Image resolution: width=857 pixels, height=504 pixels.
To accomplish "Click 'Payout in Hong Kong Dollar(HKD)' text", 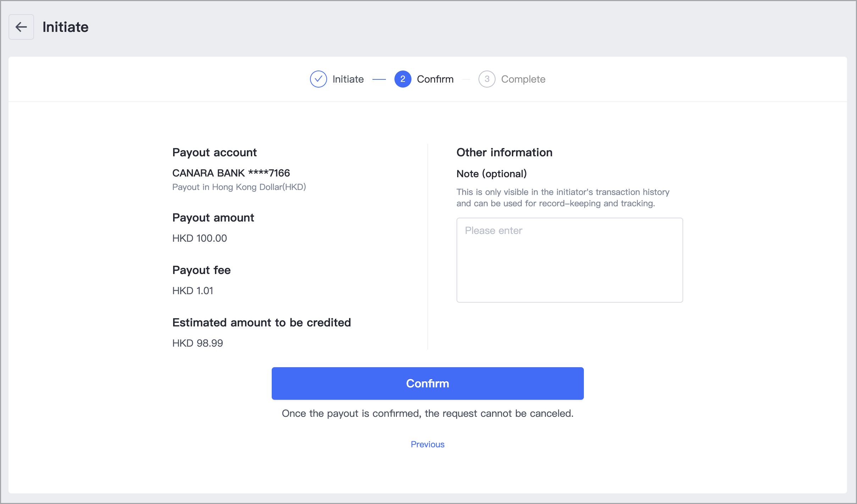I will point(239,187).
